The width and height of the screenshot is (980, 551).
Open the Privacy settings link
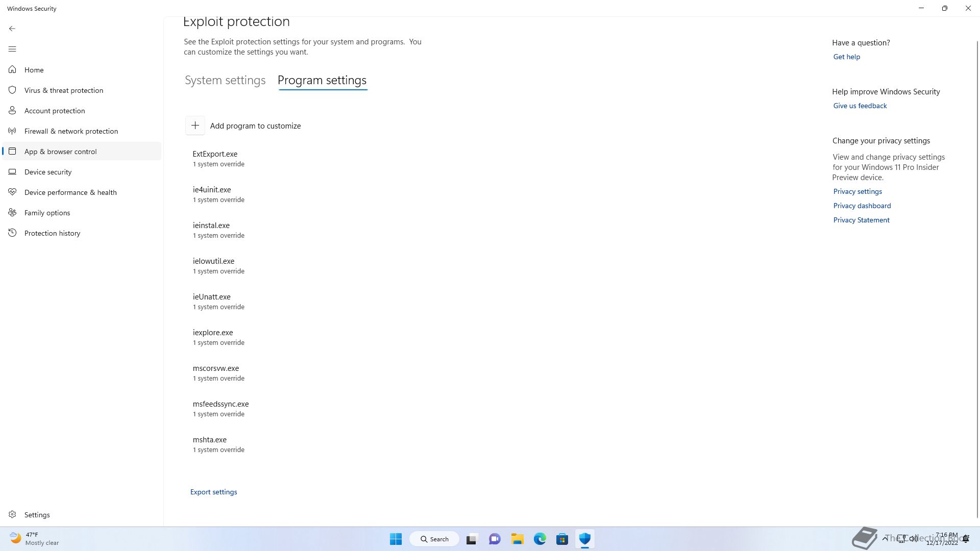[x=857, y=191]
